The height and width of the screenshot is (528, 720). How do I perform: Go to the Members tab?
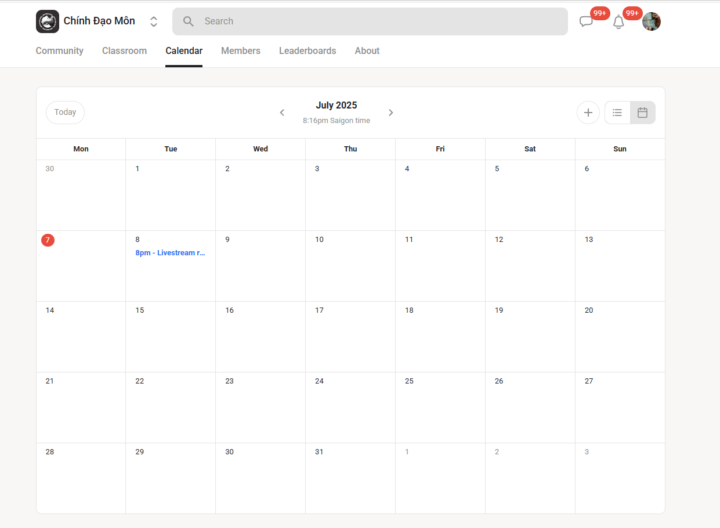point(241,51)
